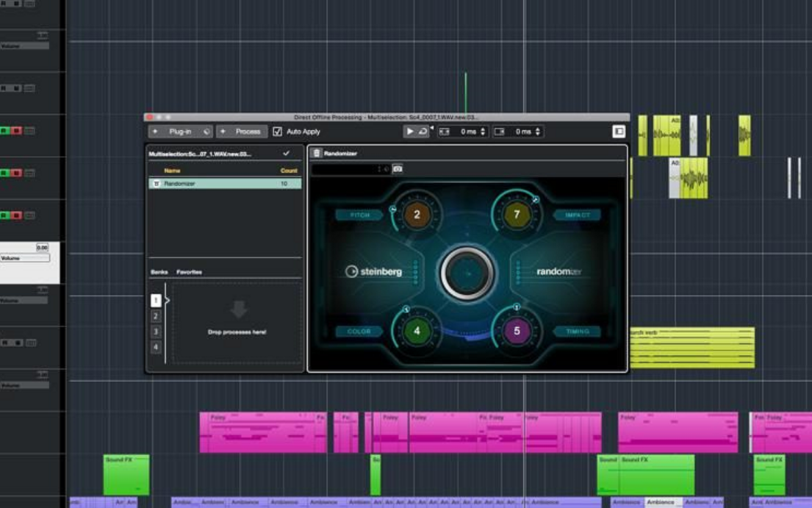The height and width of the screenshot is (508, 812).
Task: Click the central randomize ring button
Action: pos(467,273)
